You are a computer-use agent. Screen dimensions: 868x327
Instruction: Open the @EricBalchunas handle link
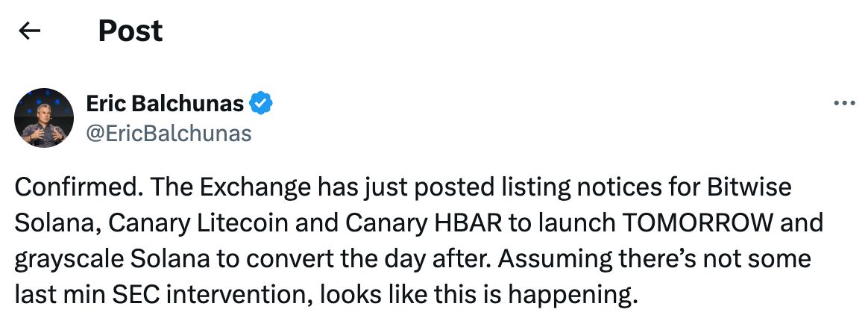click(x=169, y=133)
